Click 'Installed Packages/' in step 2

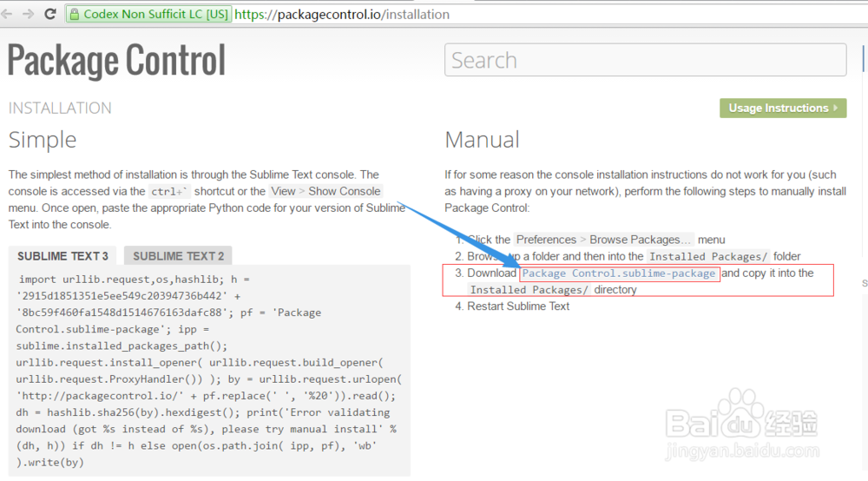pos(708,256)
